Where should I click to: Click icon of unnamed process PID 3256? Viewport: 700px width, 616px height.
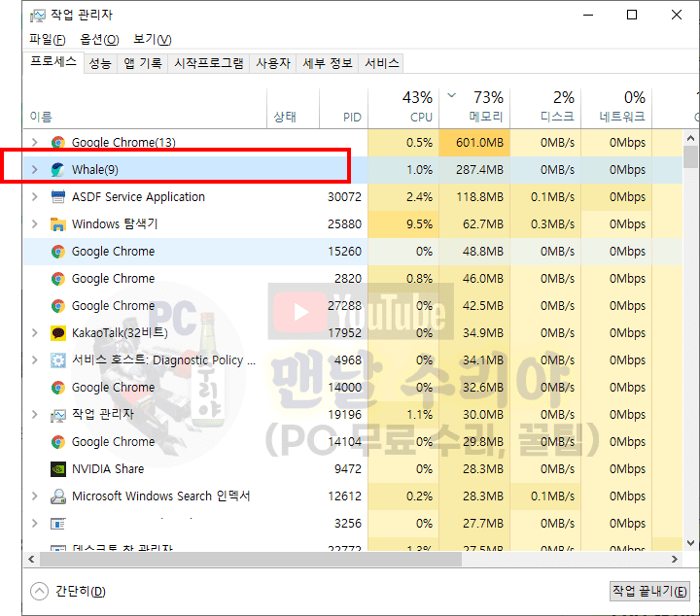tap(58, 524)
